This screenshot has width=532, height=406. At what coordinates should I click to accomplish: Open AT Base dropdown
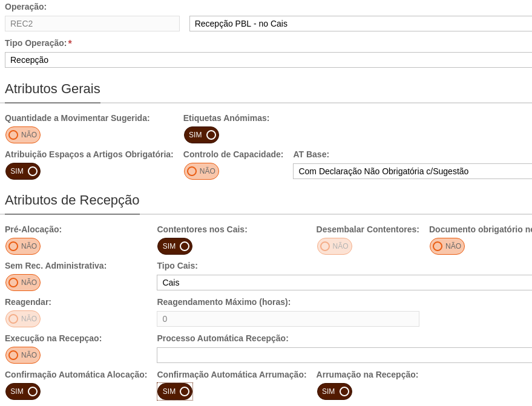tap(413, 171)
